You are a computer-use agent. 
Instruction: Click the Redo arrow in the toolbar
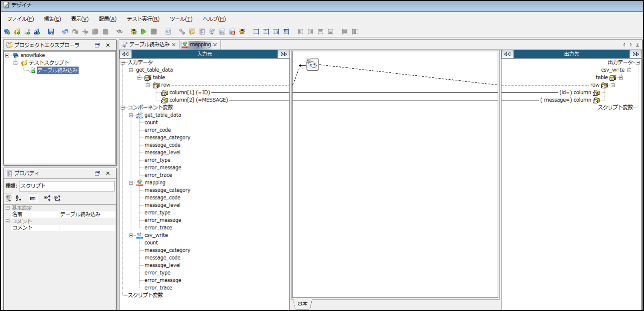coord(75,32)
